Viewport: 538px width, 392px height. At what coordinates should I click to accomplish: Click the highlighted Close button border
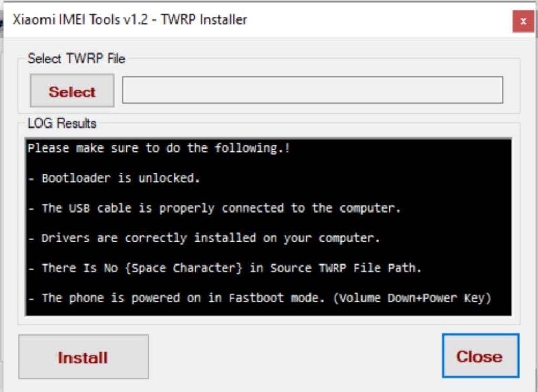(x=479, y=356)
